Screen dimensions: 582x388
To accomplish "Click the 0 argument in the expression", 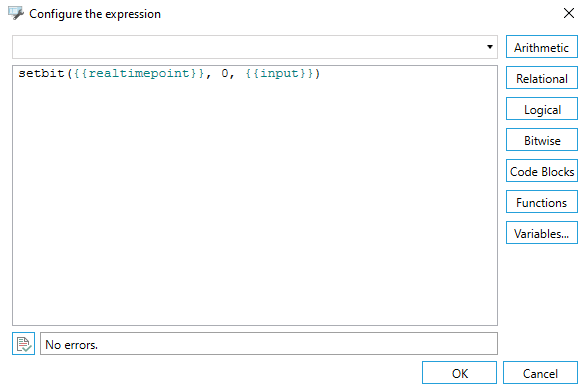I will tap(225, 73).
